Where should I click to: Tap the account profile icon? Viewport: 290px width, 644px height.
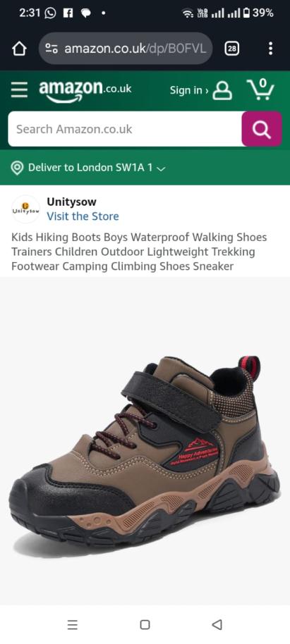pos(222,90)
